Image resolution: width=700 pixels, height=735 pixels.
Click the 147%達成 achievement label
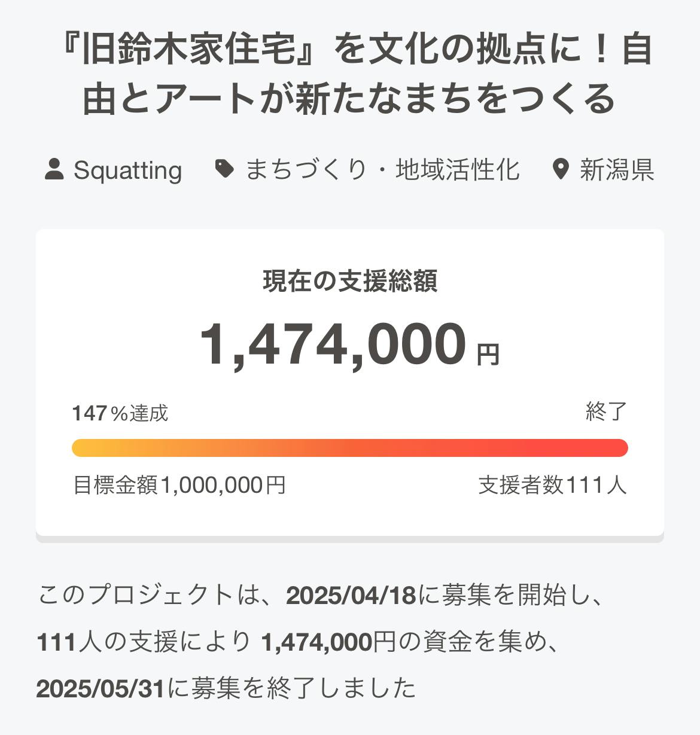(120, 413)
